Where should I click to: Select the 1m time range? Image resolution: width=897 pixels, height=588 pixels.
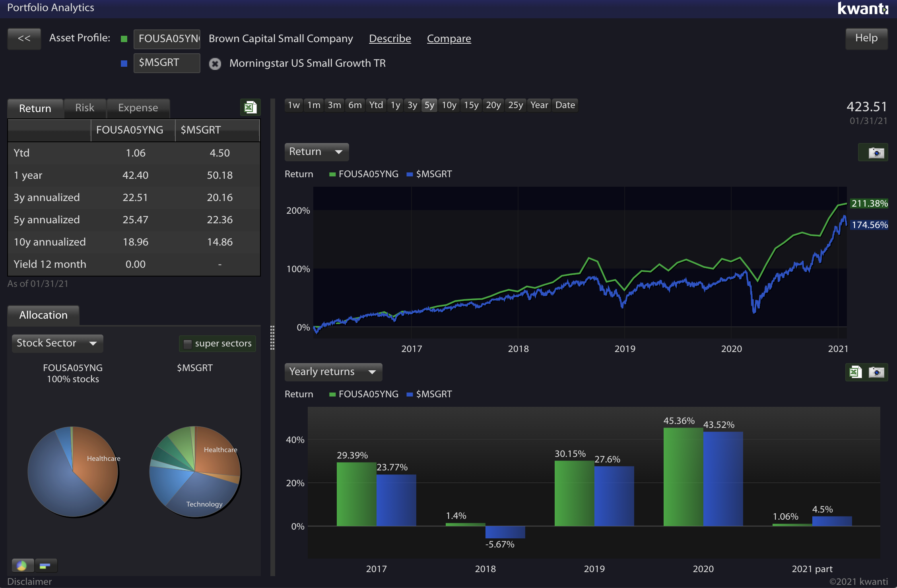314,105
